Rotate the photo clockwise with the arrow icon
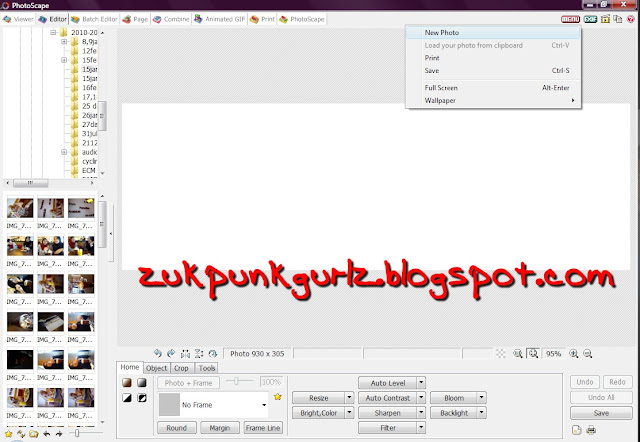The height and width of the screenshot is (442, 640). pyautogui.click(x=171, y=353)
